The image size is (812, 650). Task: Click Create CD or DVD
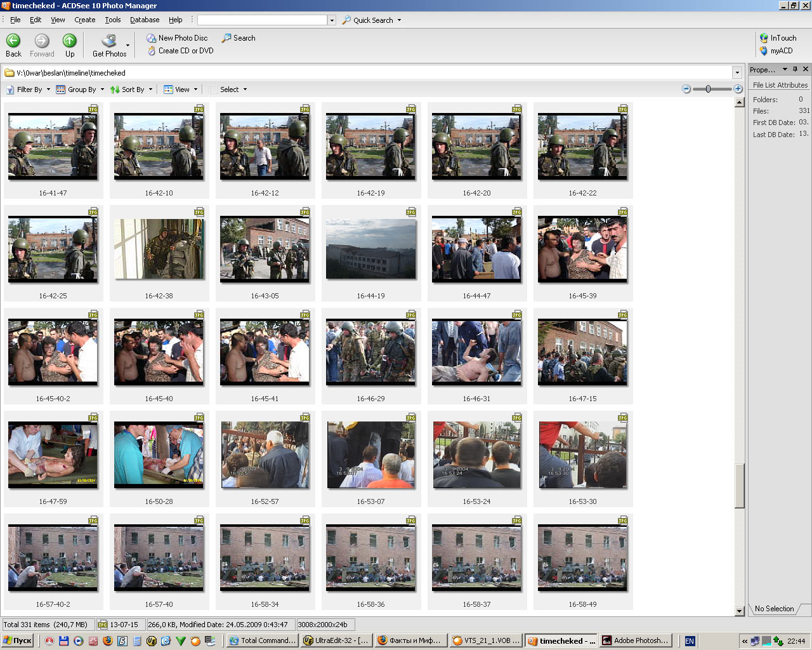point(180,51)
